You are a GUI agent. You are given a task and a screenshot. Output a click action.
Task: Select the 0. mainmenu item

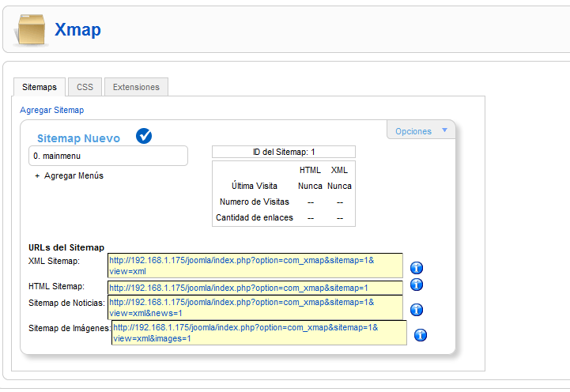[x=108, y=156]
